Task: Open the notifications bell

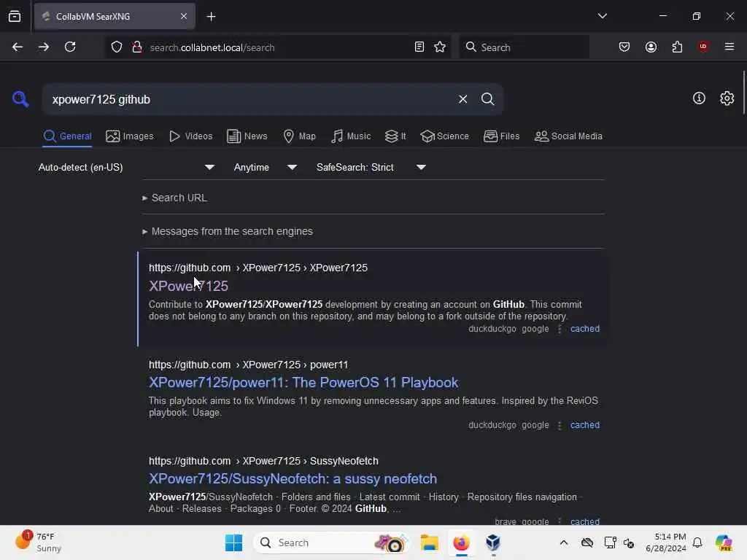Action: pos(697,542)
